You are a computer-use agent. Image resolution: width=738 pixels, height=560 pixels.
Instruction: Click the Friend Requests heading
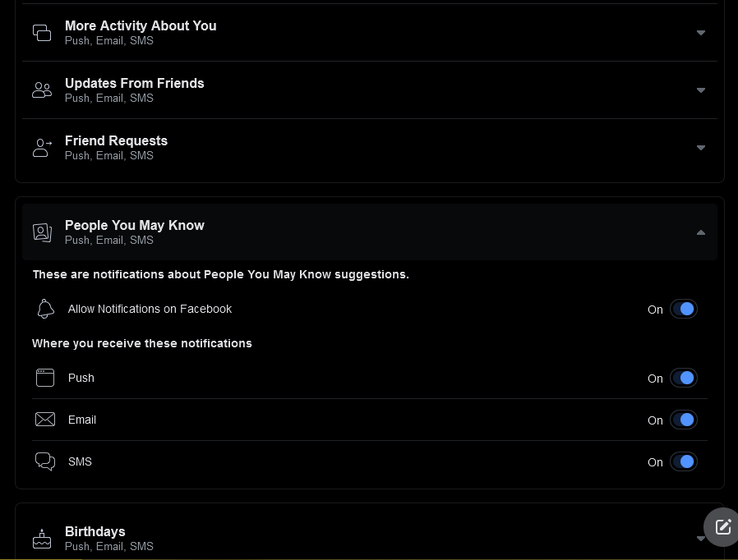click(x=116, y=141)
